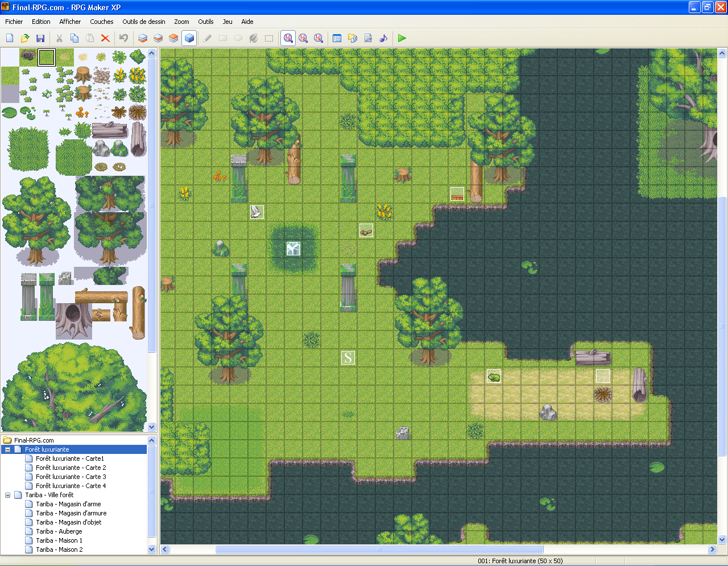Select map Forêt luxuriante - Carte1
Screen dimensions: 728x566
pos(70,458)
